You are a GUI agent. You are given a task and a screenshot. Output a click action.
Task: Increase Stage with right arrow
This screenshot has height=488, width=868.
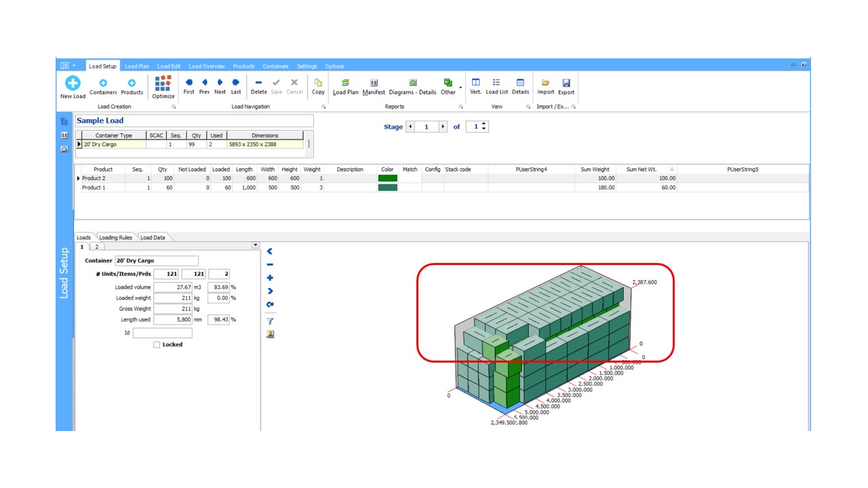coord(443,127)
